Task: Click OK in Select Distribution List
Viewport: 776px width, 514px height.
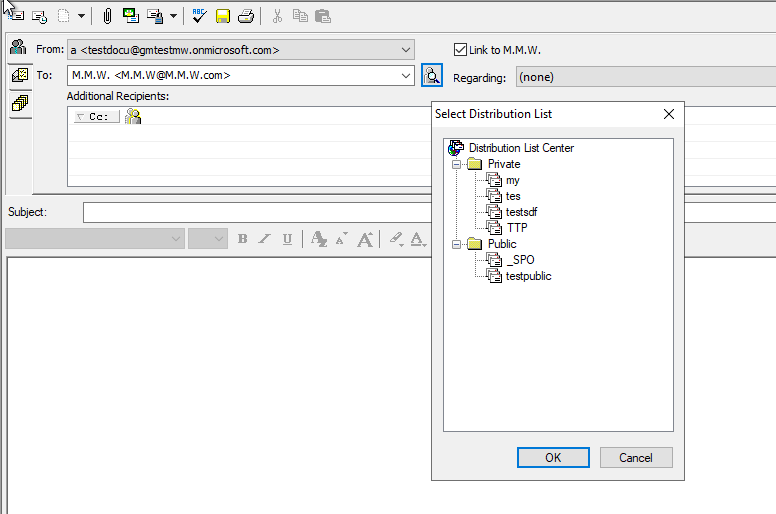Action: pos(553,458)
